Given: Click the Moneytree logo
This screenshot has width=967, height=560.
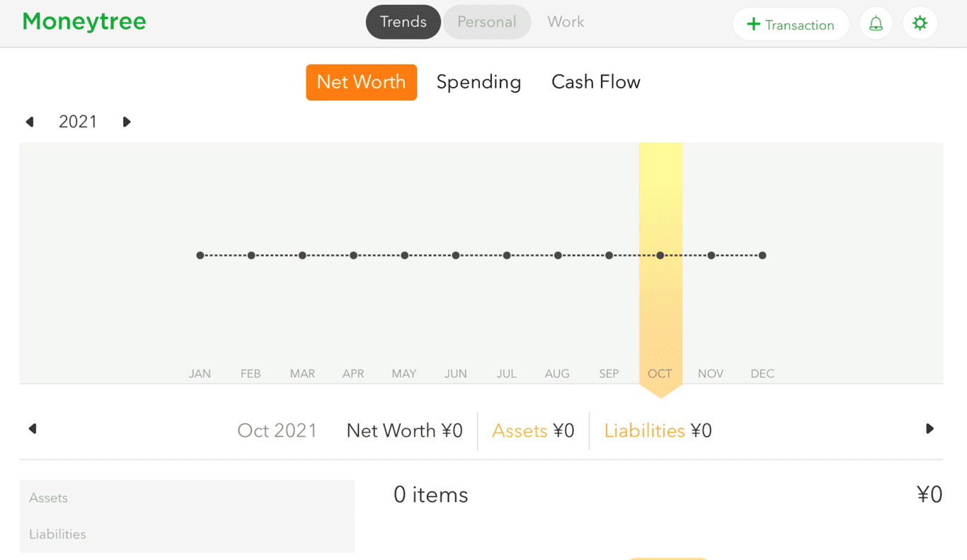Looking at the screenshot, I should pos(84,22).
